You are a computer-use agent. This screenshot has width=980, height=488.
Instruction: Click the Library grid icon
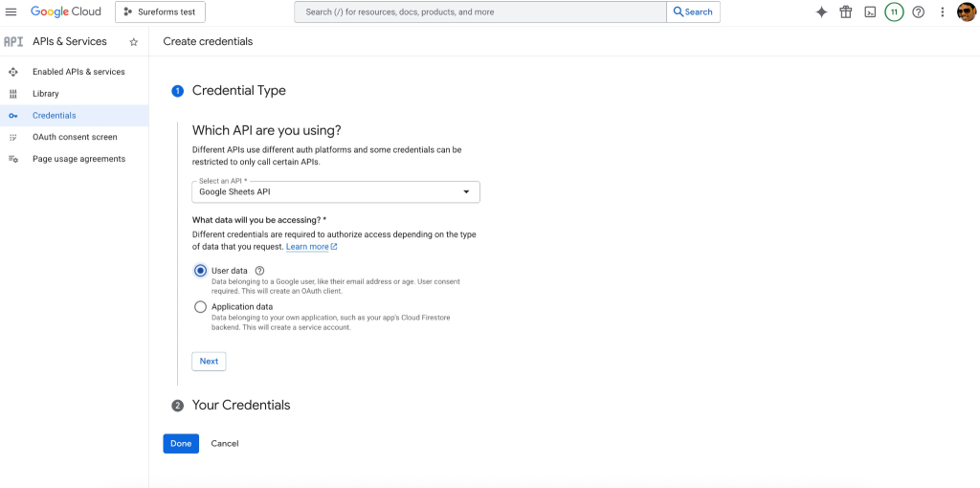13,94
